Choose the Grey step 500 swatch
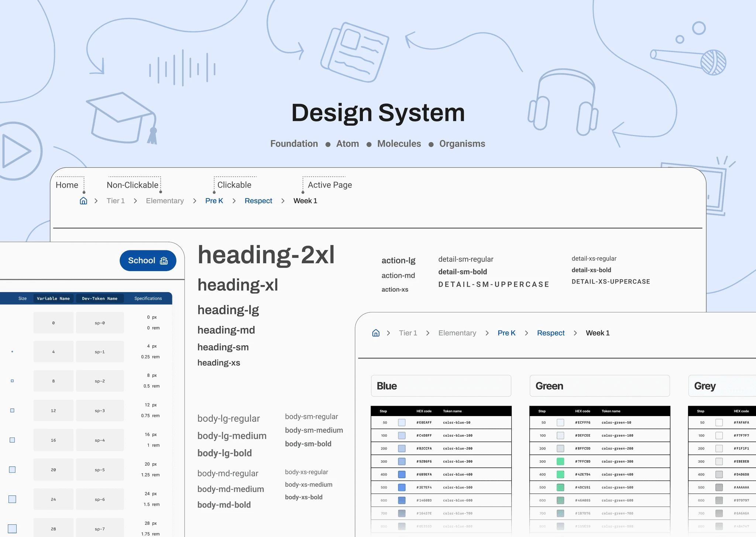Viewport: 756px width, 537px height. click(x=719, y=487)
